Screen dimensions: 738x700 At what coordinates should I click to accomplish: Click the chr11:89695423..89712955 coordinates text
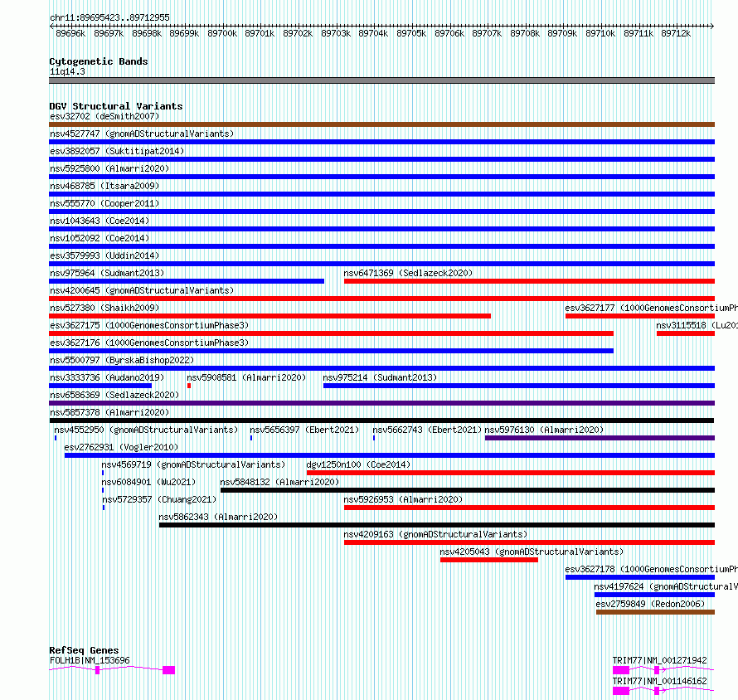[109, 17]
